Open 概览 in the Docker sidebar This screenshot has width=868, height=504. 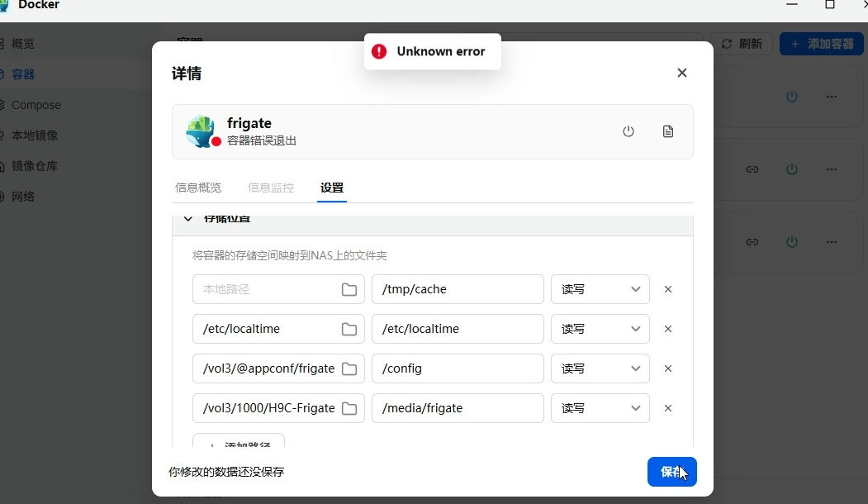click(x=22, y=44)
